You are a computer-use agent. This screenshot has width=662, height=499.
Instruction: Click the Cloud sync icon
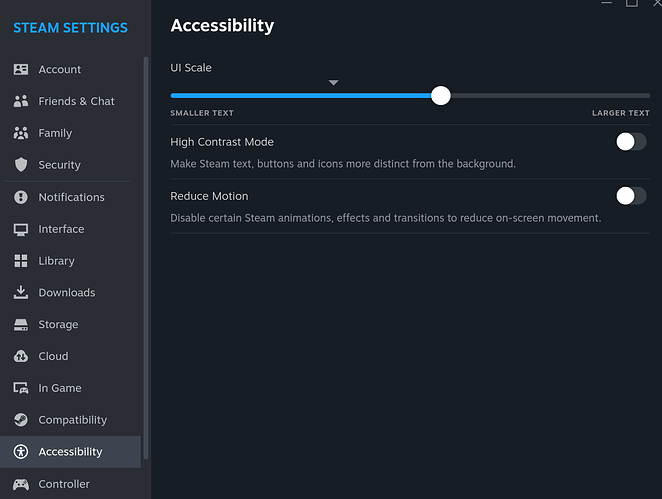20,356
